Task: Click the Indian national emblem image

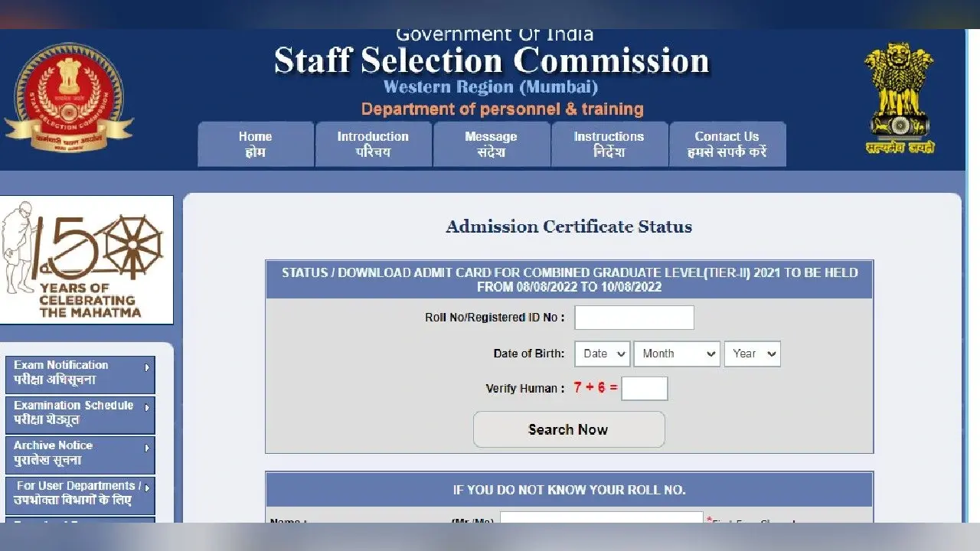Action: click(900, 98)
